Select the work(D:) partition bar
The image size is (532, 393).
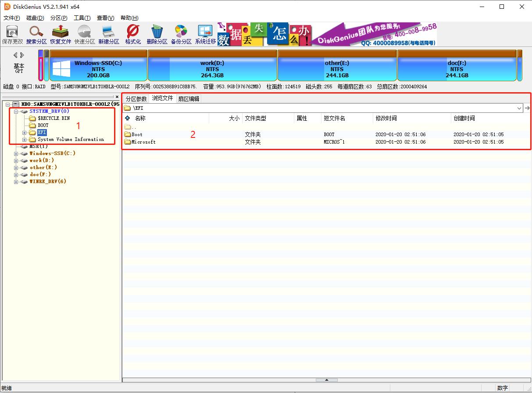pyautogui.click(x=212, y=68)
